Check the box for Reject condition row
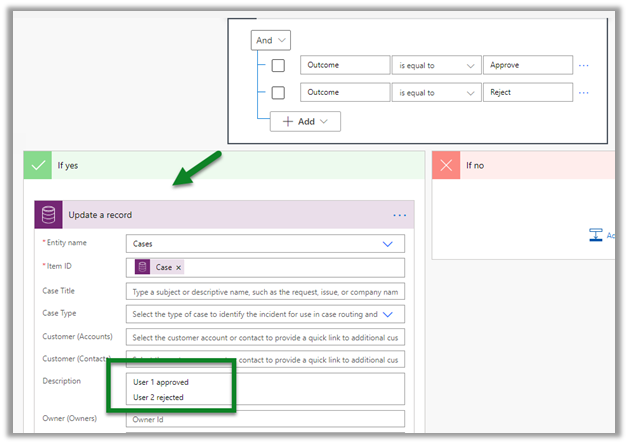 pos(279,93)
